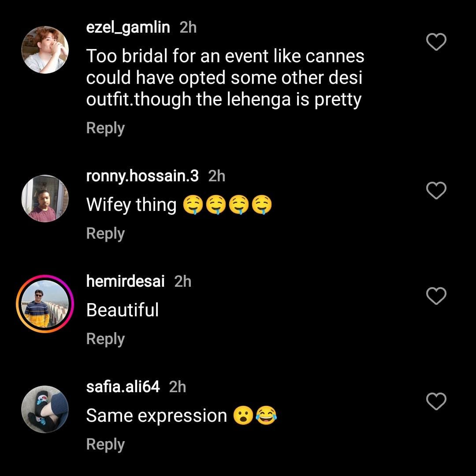Select the 'Too bridal for an event' comment text
This screenshot has height=476, width=476.
225,78
